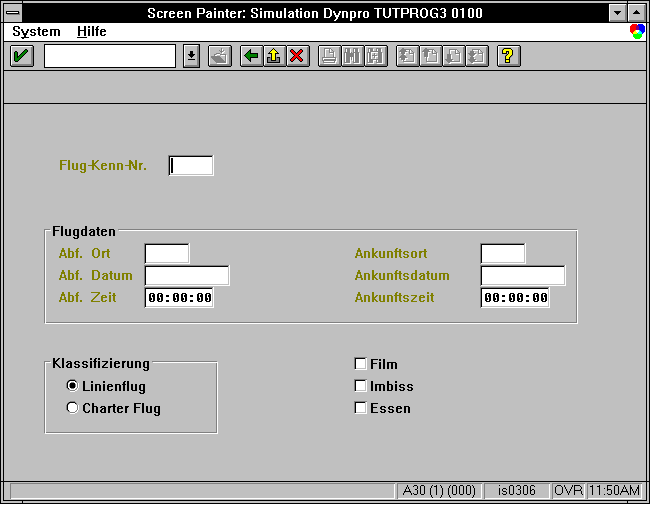Click the red X Cancel icon
The height and width of the screenshot is (505, 652).
click(x=297, y=56)
